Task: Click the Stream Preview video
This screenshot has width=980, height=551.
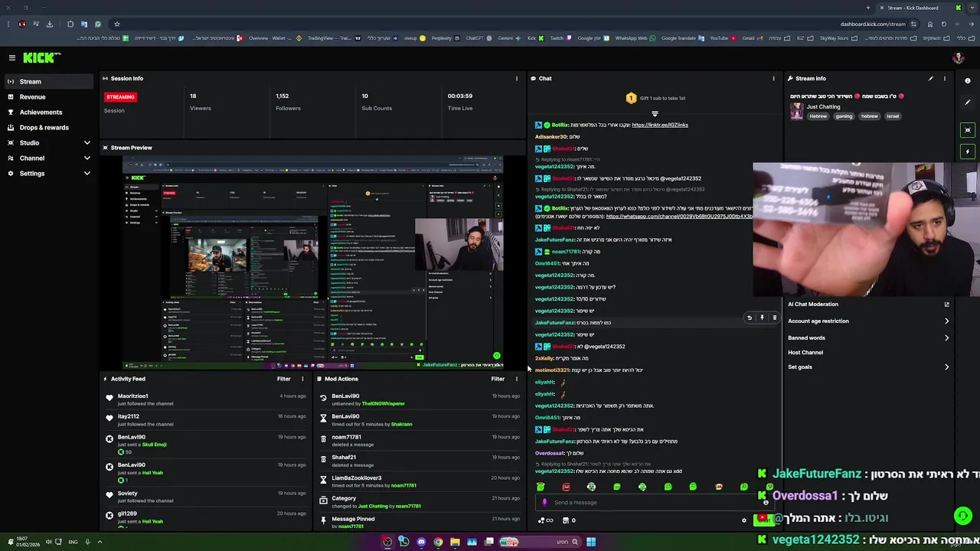Action: click(x=313, y=262)
